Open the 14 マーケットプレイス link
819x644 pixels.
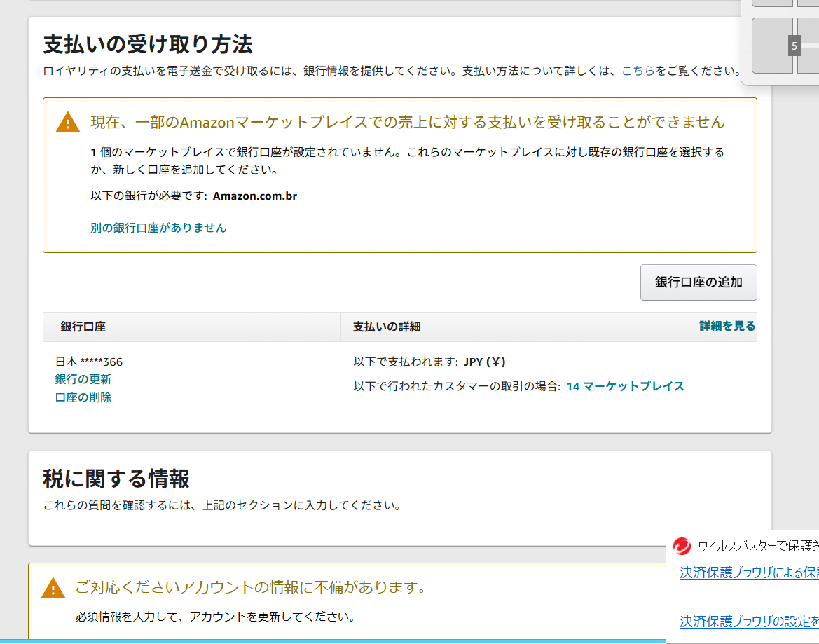coord(625,387)
